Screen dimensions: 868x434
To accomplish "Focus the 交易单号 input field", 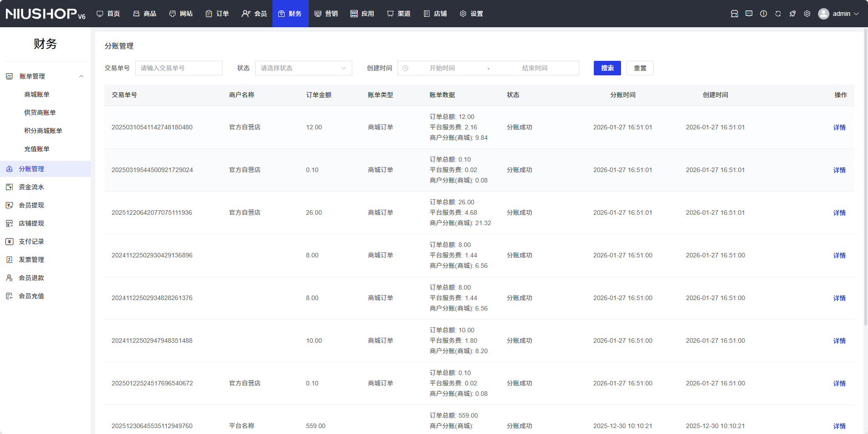I will (178, 68).
